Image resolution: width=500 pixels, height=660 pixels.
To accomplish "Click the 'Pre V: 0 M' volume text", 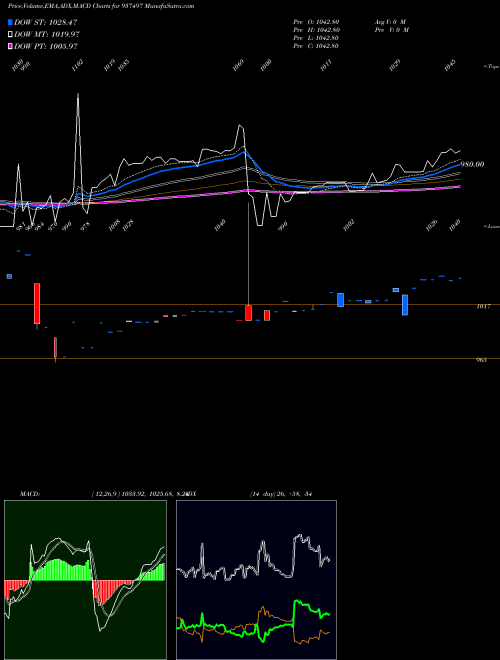I will pos(391,30).
